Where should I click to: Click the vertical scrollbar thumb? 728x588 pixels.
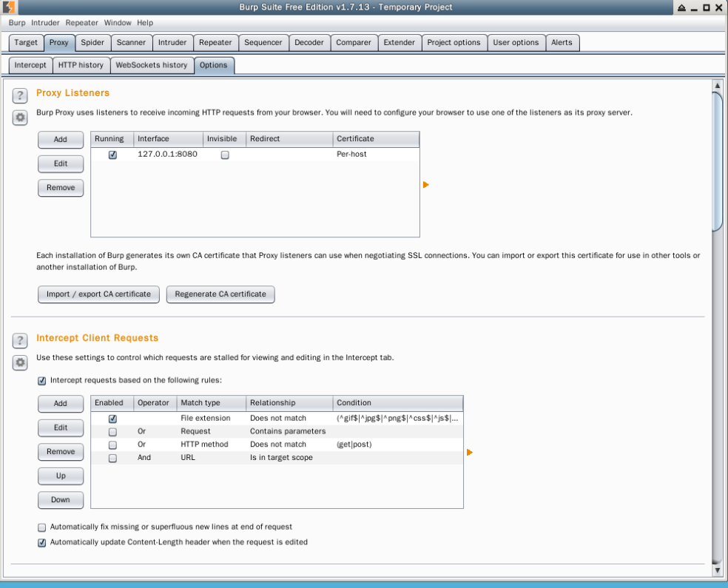coord(717,161)
